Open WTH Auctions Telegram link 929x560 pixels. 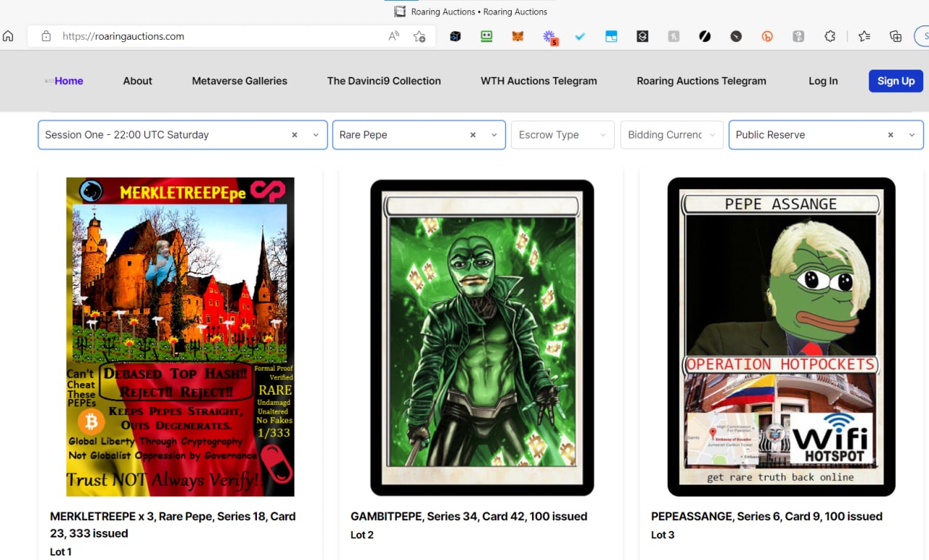tap(539, 81)
